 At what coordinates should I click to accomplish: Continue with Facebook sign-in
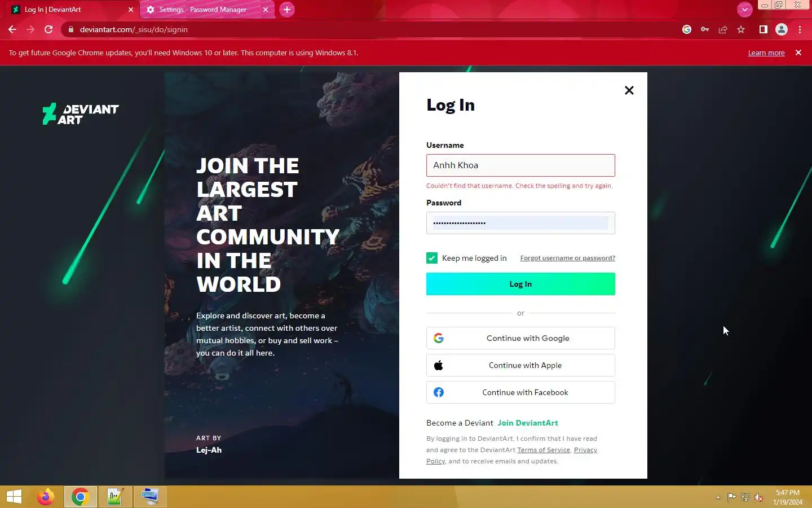click(520, 392)
